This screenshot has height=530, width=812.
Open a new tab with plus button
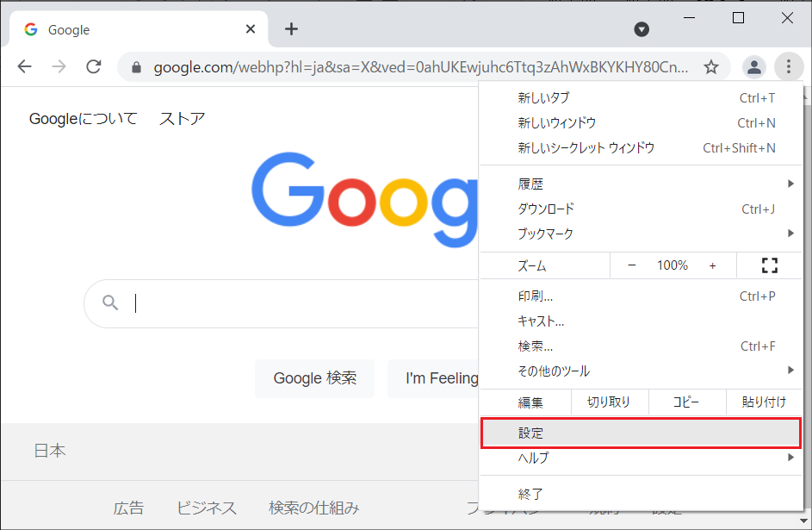291,29
